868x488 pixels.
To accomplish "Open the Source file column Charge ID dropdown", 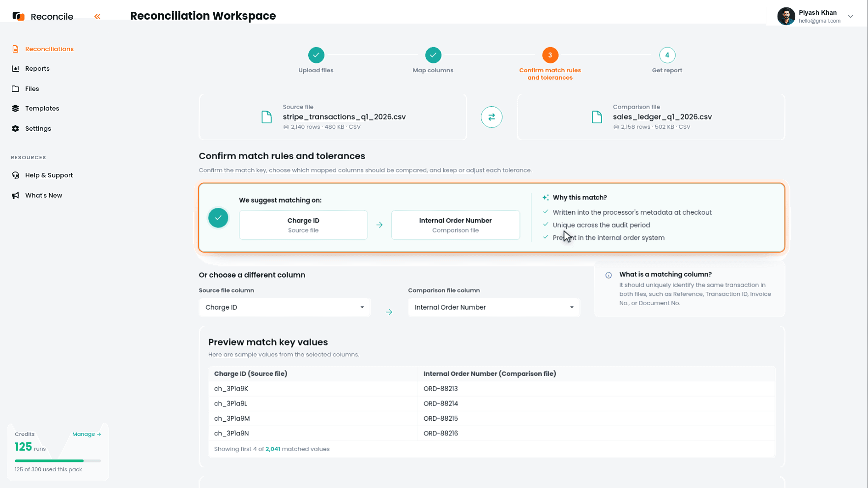I will point(285,307).
